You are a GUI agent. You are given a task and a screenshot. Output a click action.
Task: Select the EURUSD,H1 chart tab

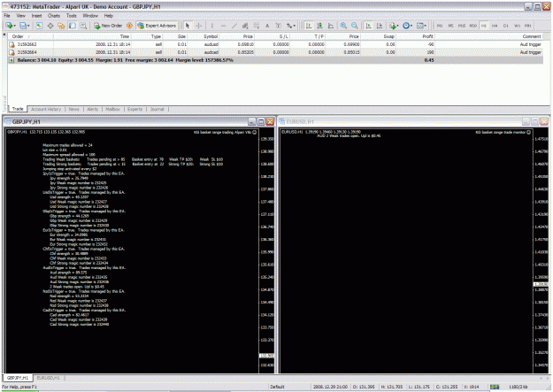[49, 378]
